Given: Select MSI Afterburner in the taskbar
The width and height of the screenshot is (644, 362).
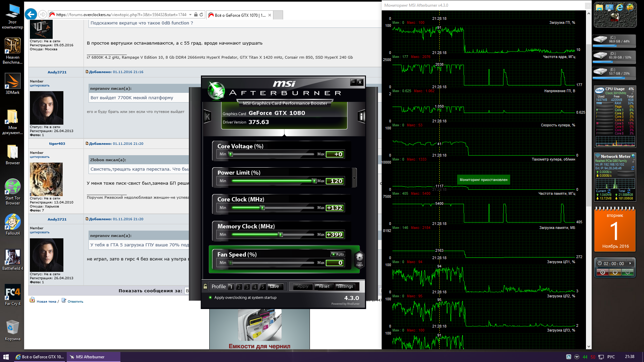Looking at the screenshot, I should coord(90,357).
